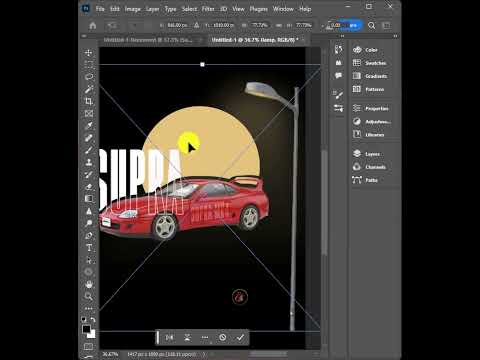
Task: Open the workspace switcher icon
Action: pos(387,26)
